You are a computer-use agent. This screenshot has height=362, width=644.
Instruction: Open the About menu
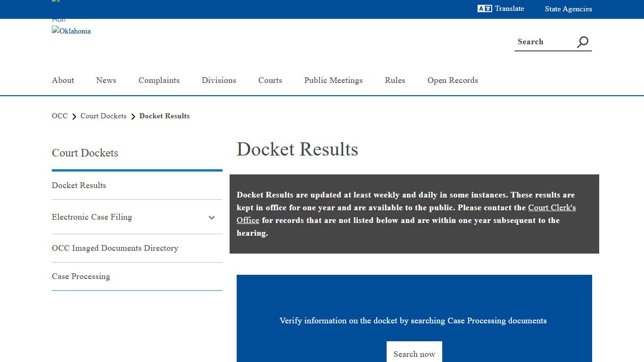[63, 80]
